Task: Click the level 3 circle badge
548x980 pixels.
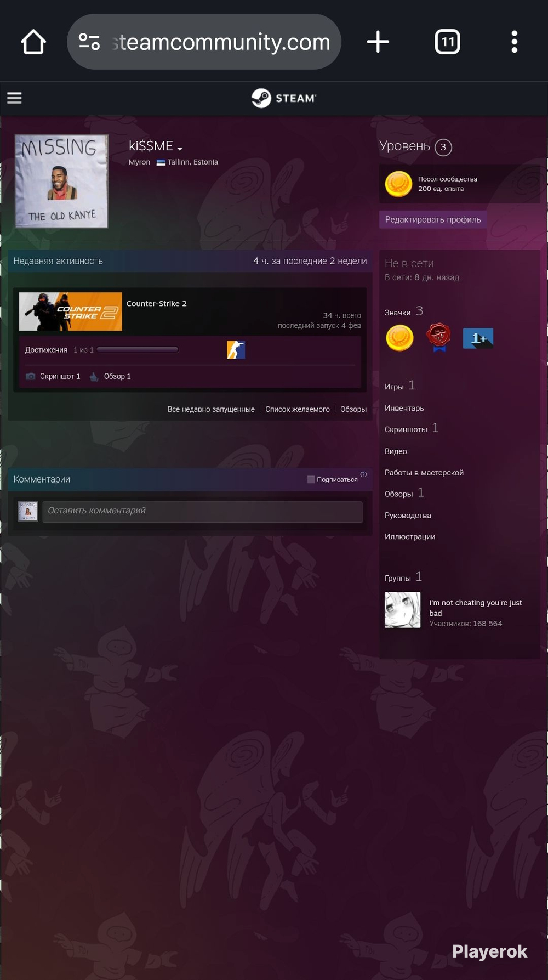Action: click(443, 147)
